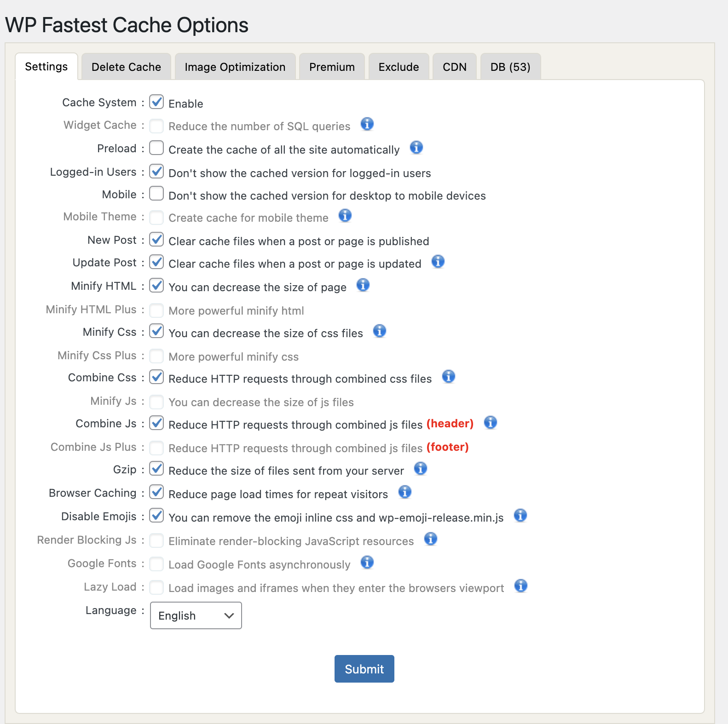This screenshot has height=724, width=728.
Task: Uncheck Logged-in Users checkbox
Action: [156, 171]
